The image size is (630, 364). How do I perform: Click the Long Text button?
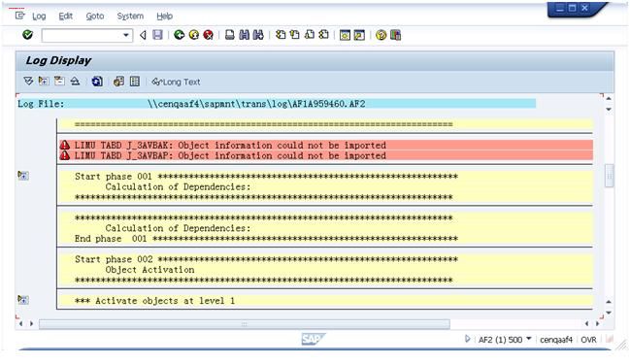[176, 82]
